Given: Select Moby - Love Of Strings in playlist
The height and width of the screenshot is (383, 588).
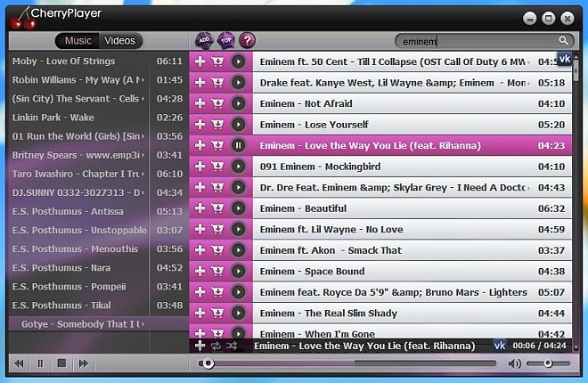Looking at the screenshot, I should point(97,61).
